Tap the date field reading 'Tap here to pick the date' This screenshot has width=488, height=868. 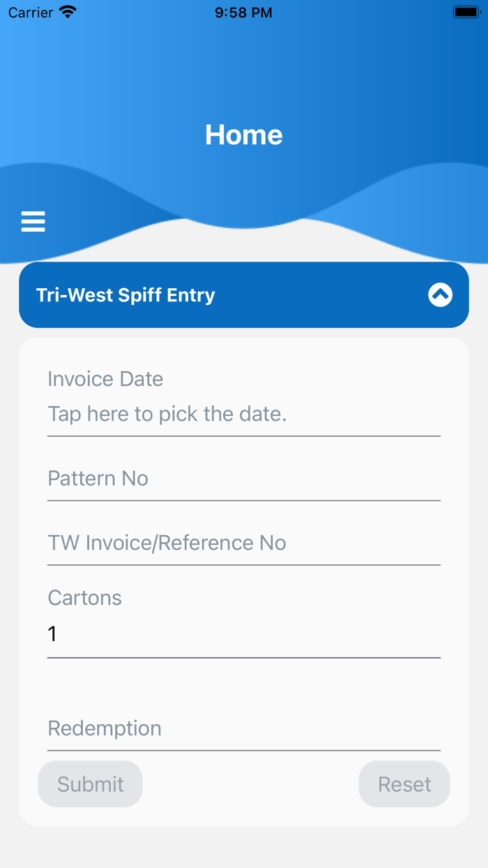[x=243, y=414]
